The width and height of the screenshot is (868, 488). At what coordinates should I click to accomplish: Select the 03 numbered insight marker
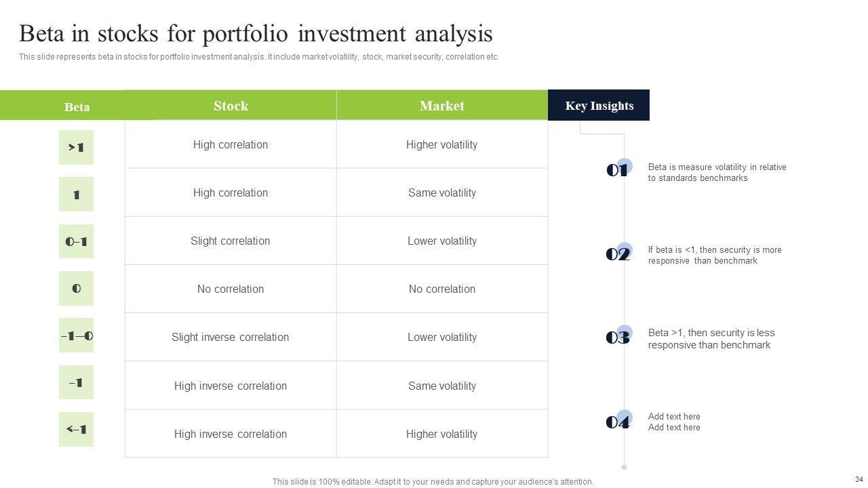618,338
